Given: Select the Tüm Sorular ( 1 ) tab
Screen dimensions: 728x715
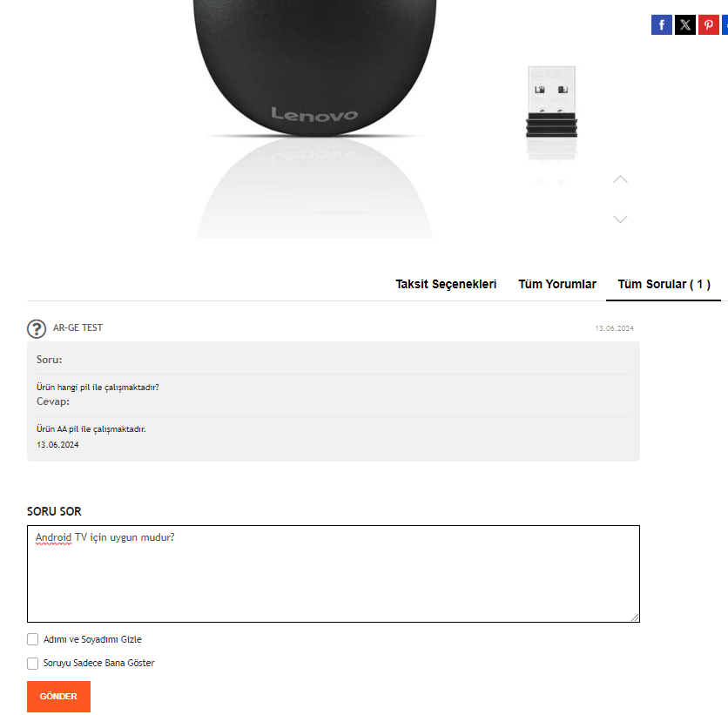Looking at the screenshot, I should click(x=664, y=284).
